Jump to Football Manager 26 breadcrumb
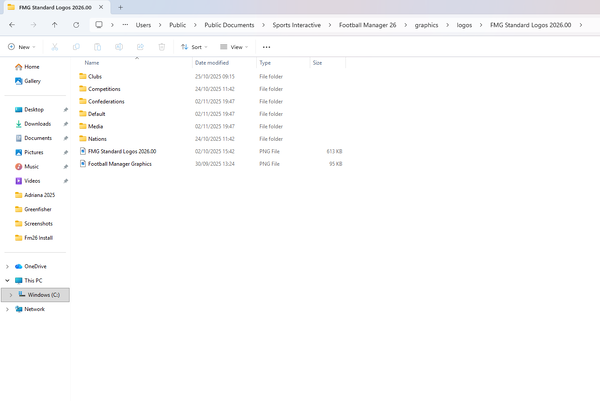This screenshot has width=600, height=401. pos(367,25)
